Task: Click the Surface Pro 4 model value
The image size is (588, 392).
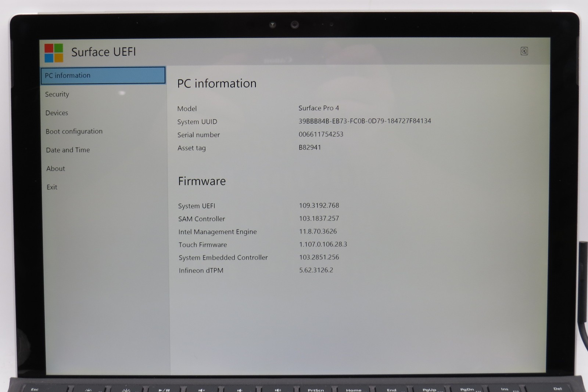Action: coord(319,108)
